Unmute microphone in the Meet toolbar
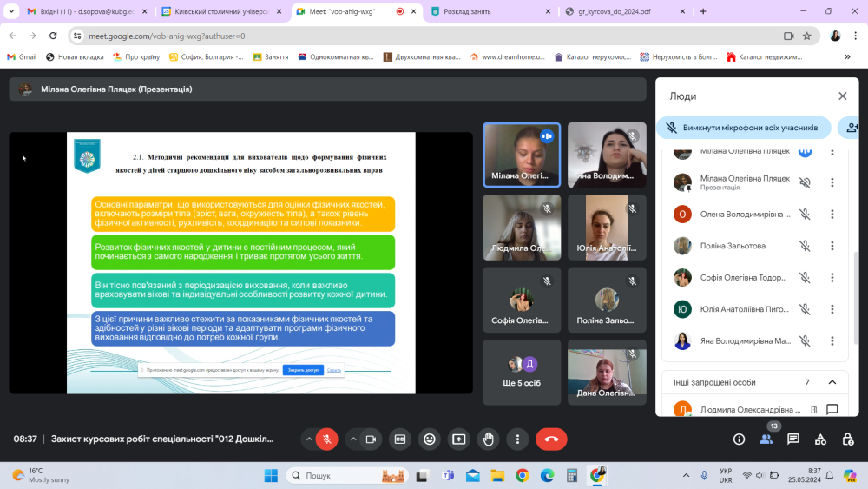This screenshot has height=489, width=868. click(x=327, y=439)
